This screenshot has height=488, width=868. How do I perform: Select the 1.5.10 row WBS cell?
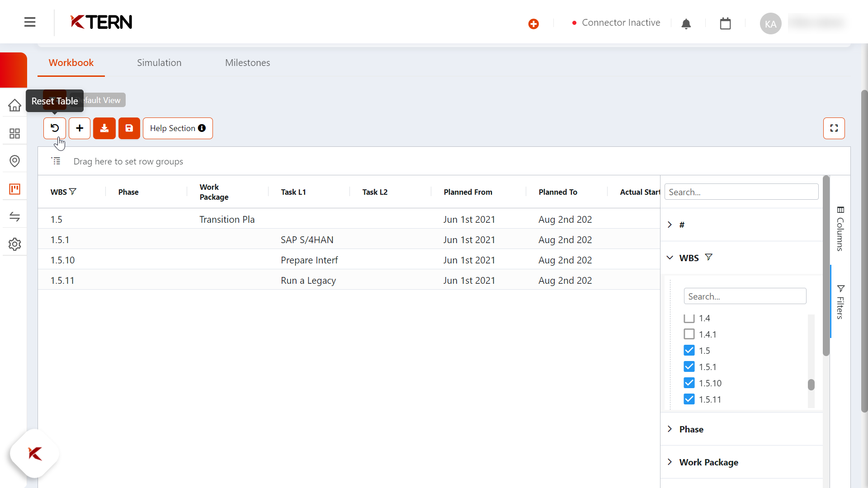point(62,260)
